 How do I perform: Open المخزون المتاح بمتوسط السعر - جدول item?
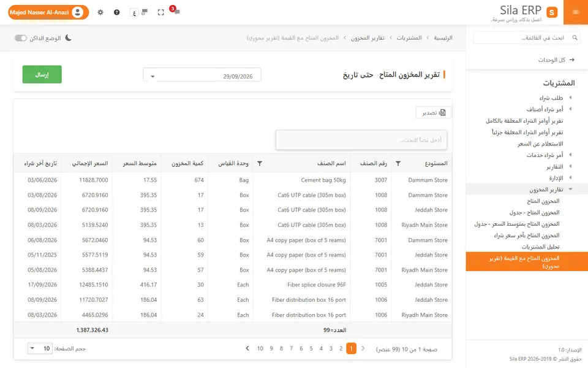[x=517, y=224]
